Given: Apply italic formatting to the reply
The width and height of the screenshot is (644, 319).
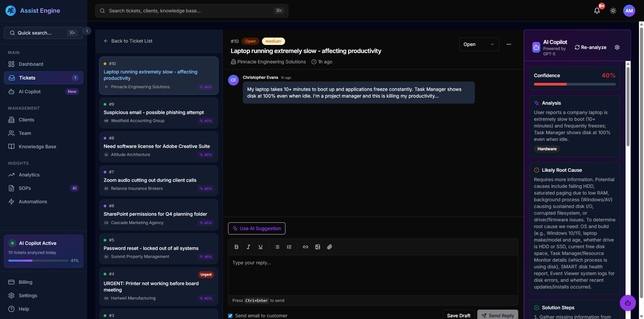Looking at the screenshot, I should [249, 247].
